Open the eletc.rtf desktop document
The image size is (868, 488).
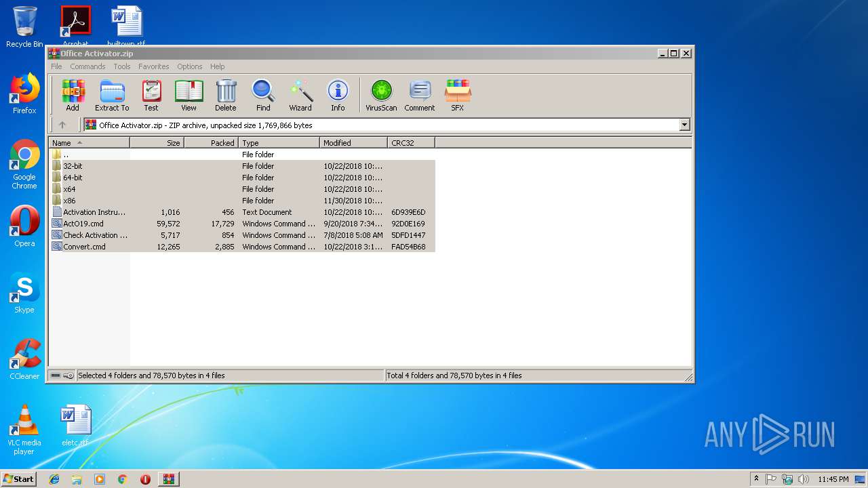coord(75,426)
